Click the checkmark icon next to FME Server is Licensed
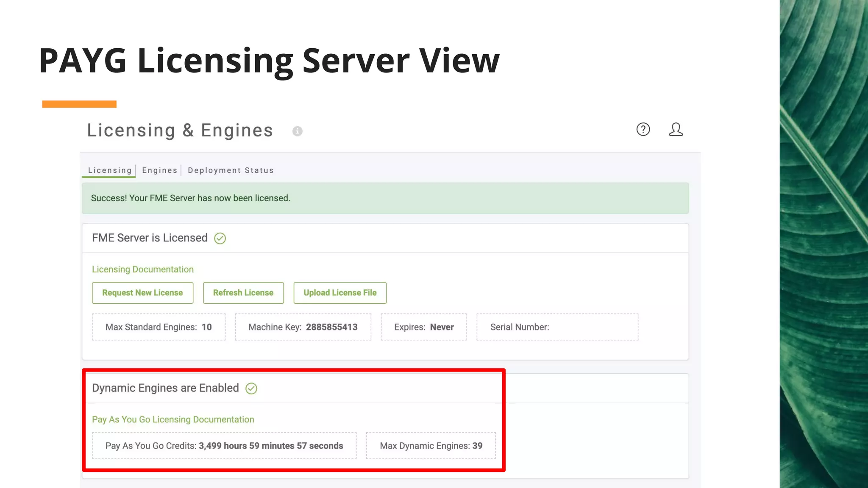Viewport: 868px width, 488px height. [220, 238]
